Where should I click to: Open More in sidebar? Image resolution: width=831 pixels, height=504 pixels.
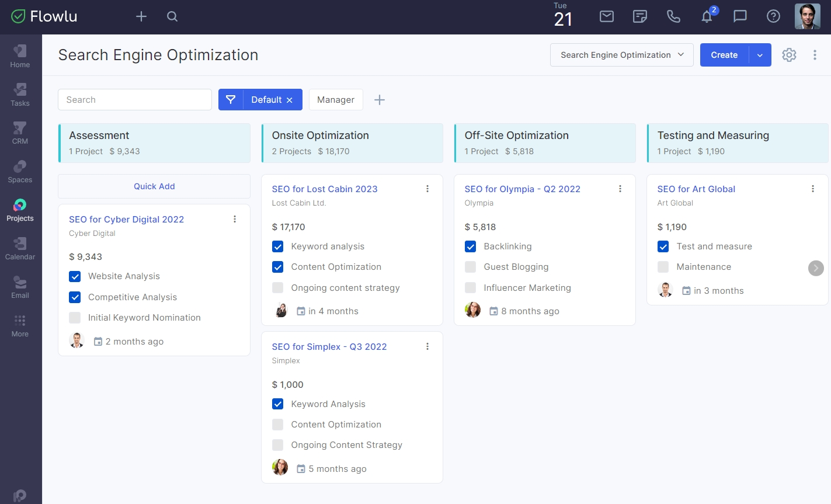20,326
